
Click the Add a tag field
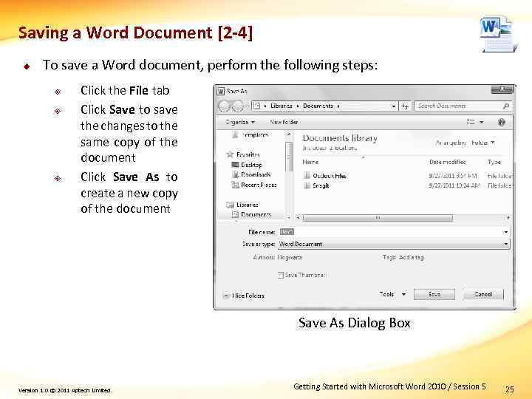412,257
